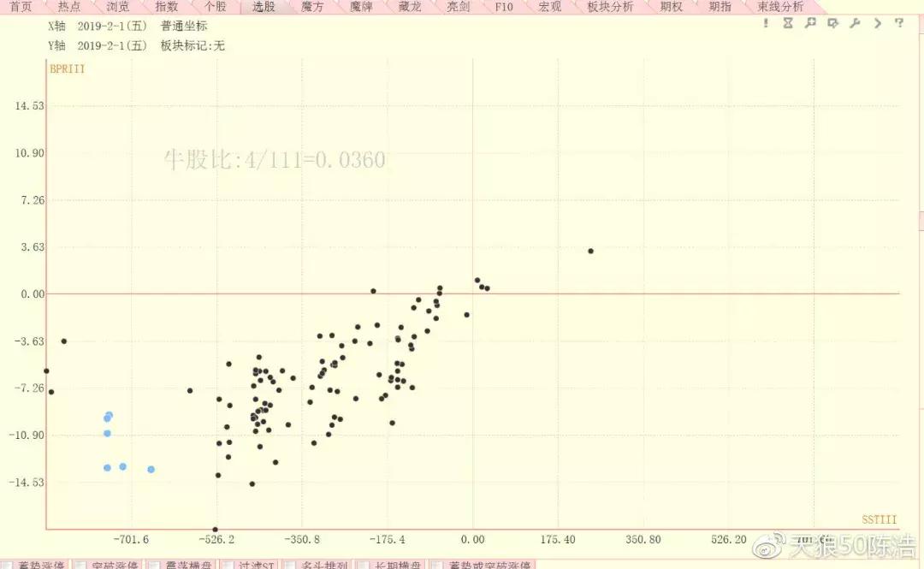Screen dimensions: 924x569
Task: Open settings with the wrench icon
Action: pos(855,23)
